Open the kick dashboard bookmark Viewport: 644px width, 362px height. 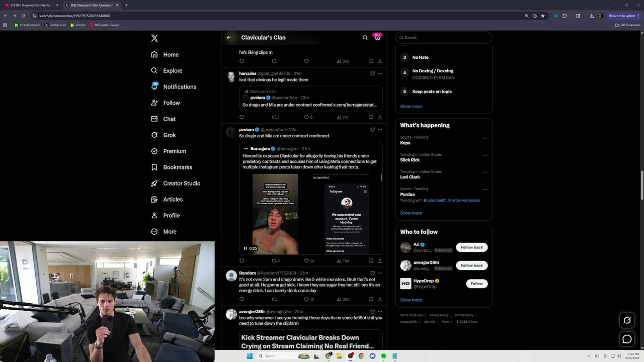coord(28,25)
